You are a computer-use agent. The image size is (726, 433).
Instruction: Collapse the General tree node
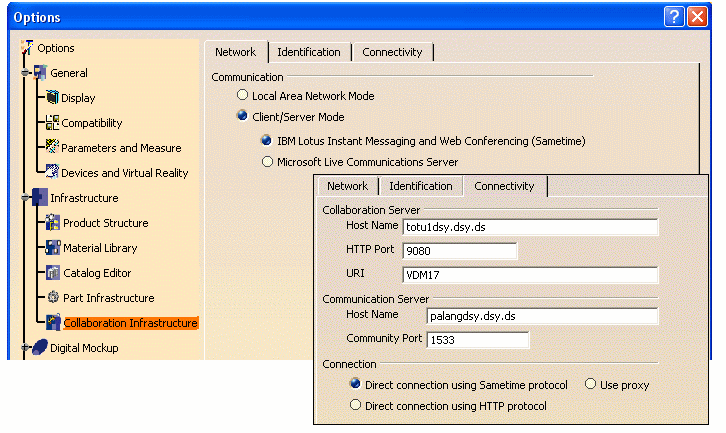tap(24, 73)
